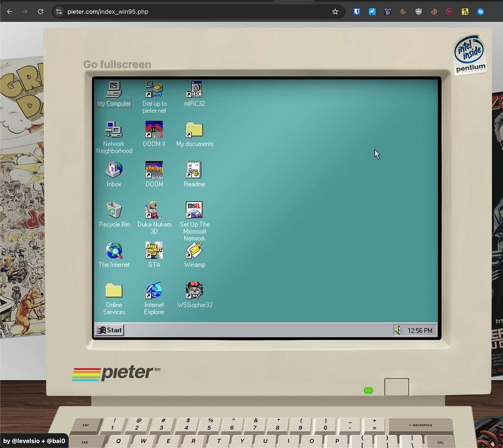Click the by @levelsio + @bai0 credit
Viewport: 503px width, 448px height.
tap(34, 441)
